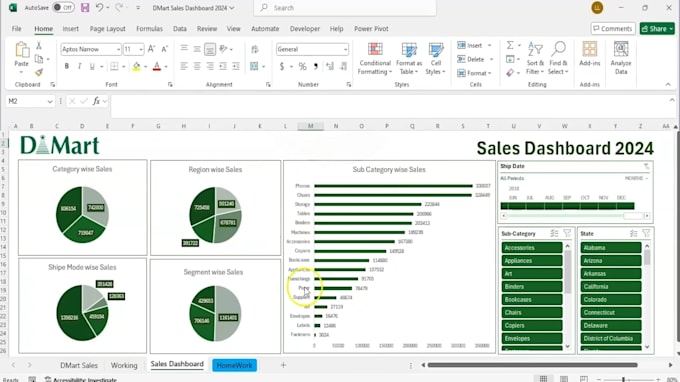Click the Share button
This screenshot has height=382, width=680.
coord(657,29)
